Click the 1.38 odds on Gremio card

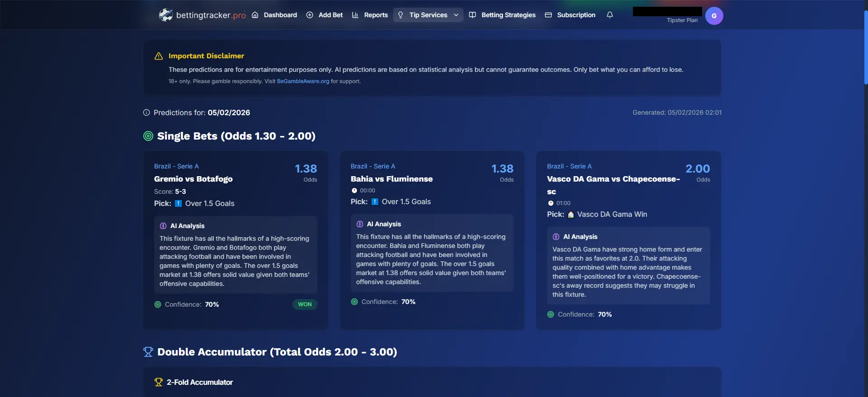coord(306,168)
